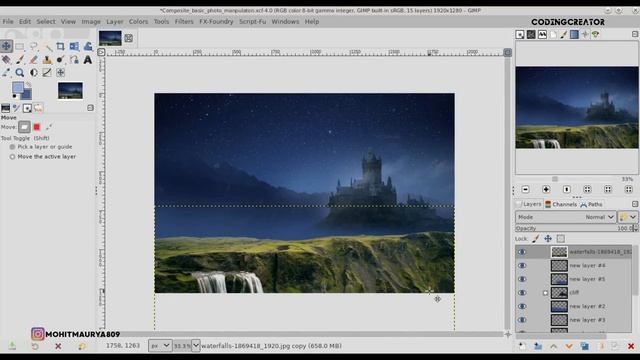Toggle visibility of the cliff layer
The height and width of the screenshot is (360, 640).
(x=522, y=293)
